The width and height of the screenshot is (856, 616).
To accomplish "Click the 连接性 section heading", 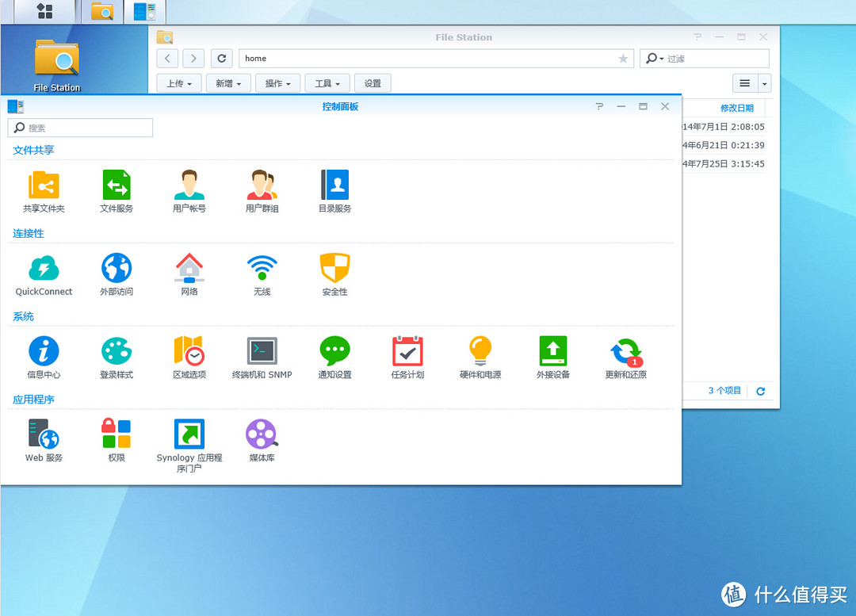I will [x=29, y=233].
